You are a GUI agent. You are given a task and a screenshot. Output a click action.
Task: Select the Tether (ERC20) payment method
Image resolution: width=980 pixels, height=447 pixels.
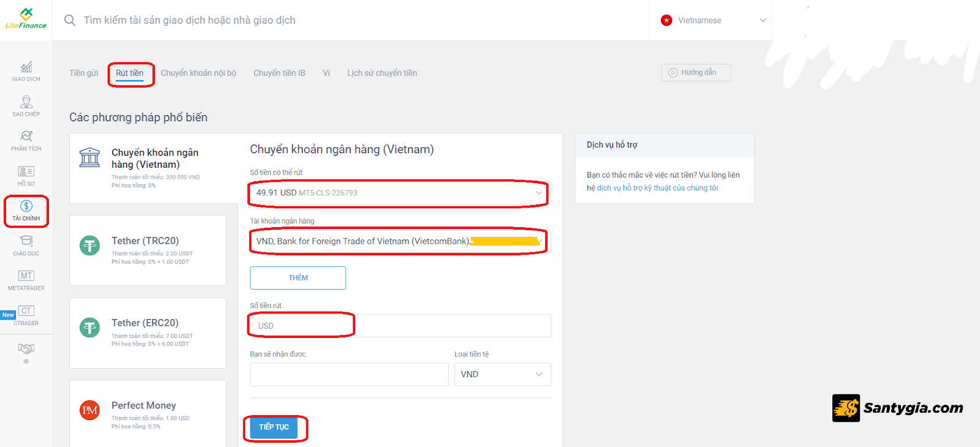[148, 333]
